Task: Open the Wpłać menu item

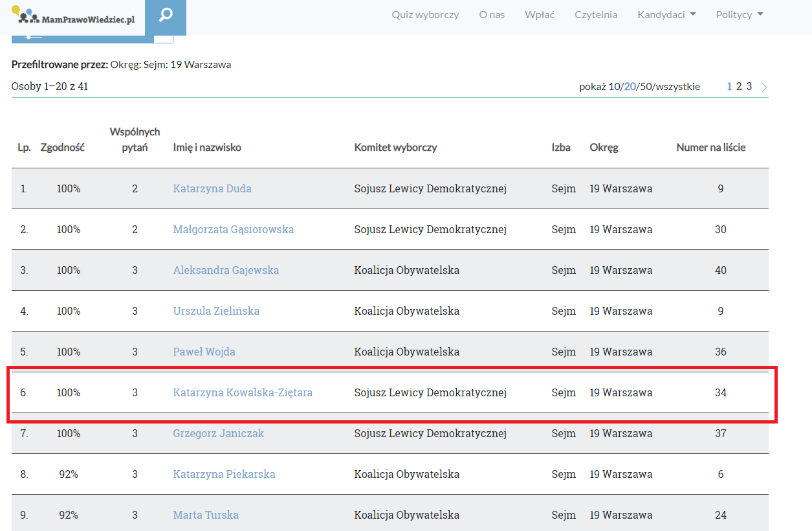Action: point(540,15)
